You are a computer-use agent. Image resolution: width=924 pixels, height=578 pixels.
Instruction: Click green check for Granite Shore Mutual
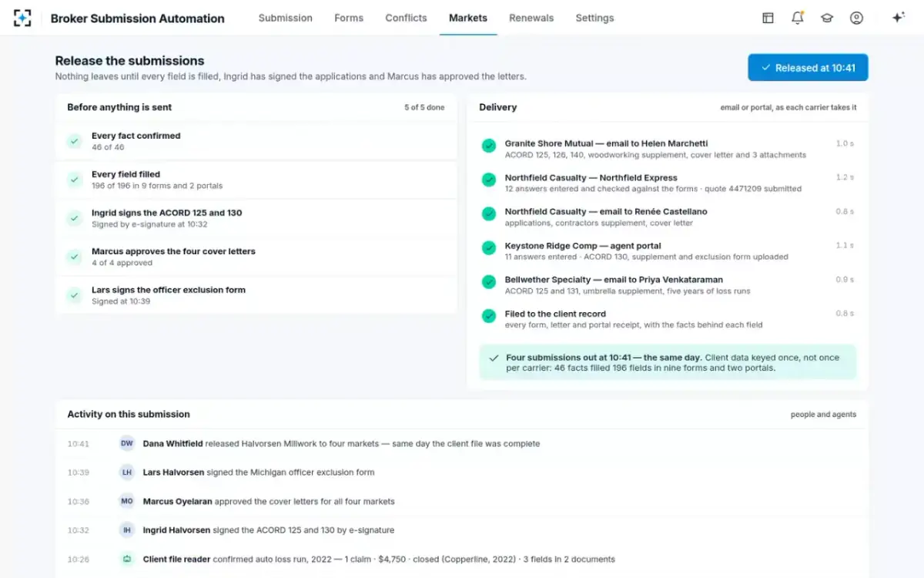[488, 145]
